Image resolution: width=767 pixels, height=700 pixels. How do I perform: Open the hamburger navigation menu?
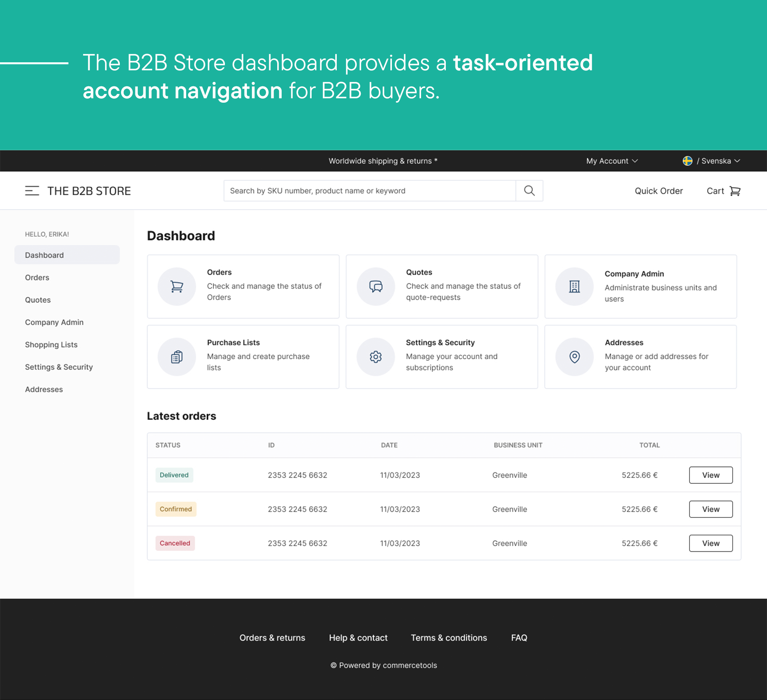tap(32, 191)
